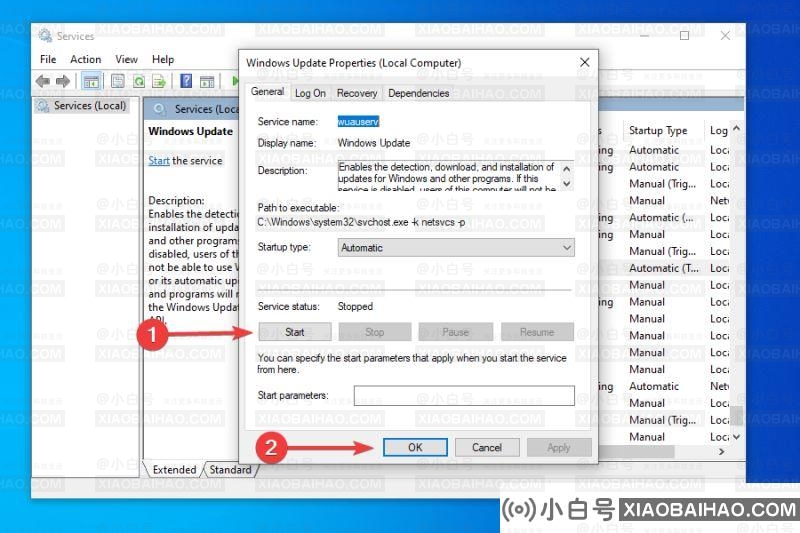Click the right arrow of the horizontal scrollbar
Viewport: 800px width, 533px height.
(721, 451)
